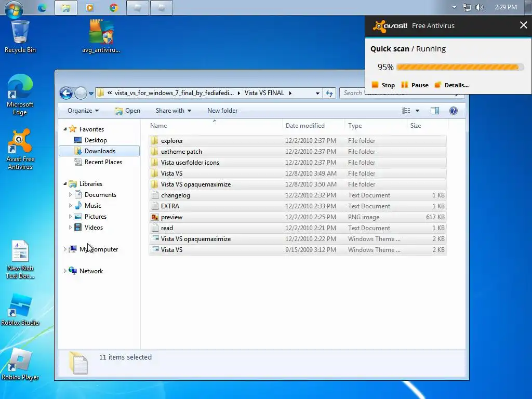
Task: Sort by Name column
Action: pyautogui.click(x=215, y=126)
